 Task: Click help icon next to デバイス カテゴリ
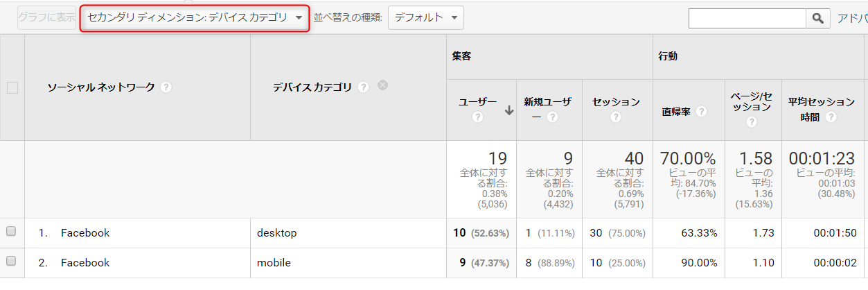pos(363,87)
